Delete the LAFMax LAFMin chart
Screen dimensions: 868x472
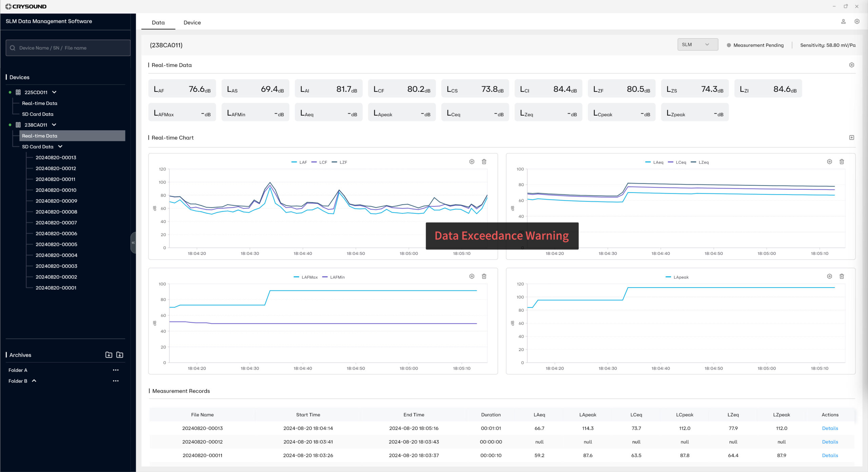pos(484,276)
